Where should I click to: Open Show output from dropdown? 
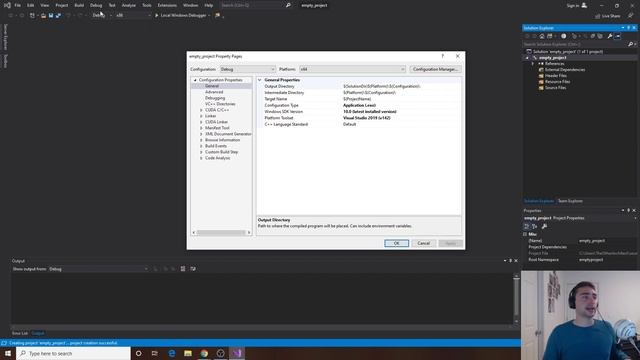coord(98,269)
